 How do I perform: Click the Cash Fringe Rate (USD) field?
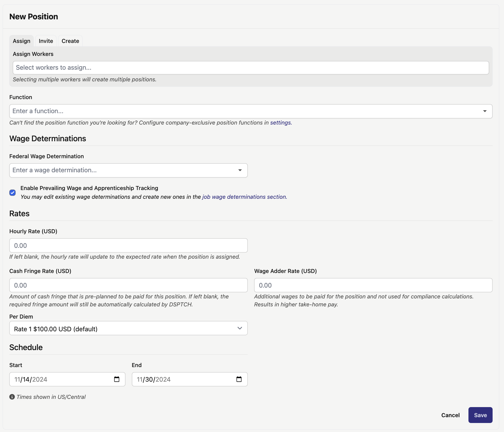[x=128, y=285]
